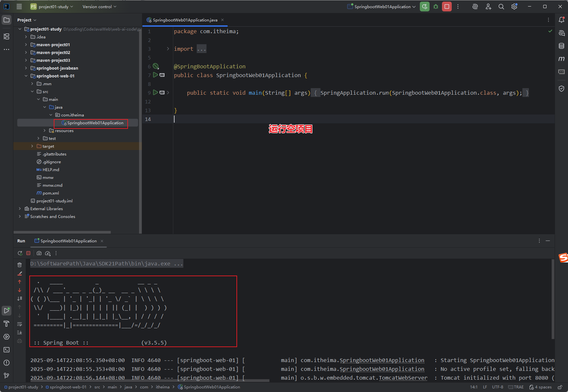The height and width of the screenshot is (392, 568).
Task: Toggle soft-wrap in the console
Action: [20, 324]
